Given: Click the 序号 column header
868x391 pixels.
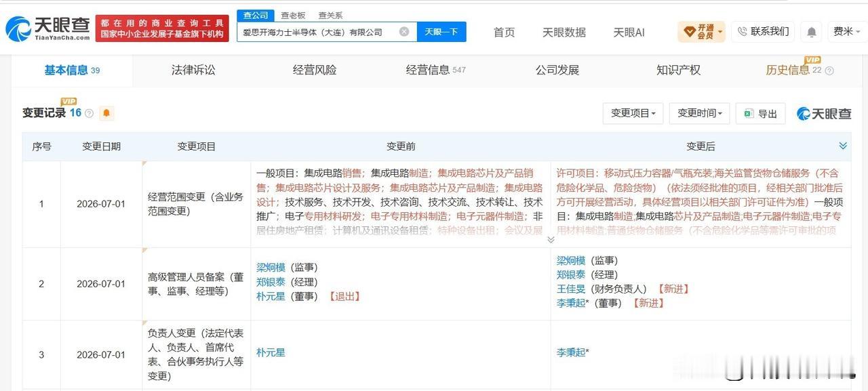Looking at the screenshot, I should pos(41,146).
